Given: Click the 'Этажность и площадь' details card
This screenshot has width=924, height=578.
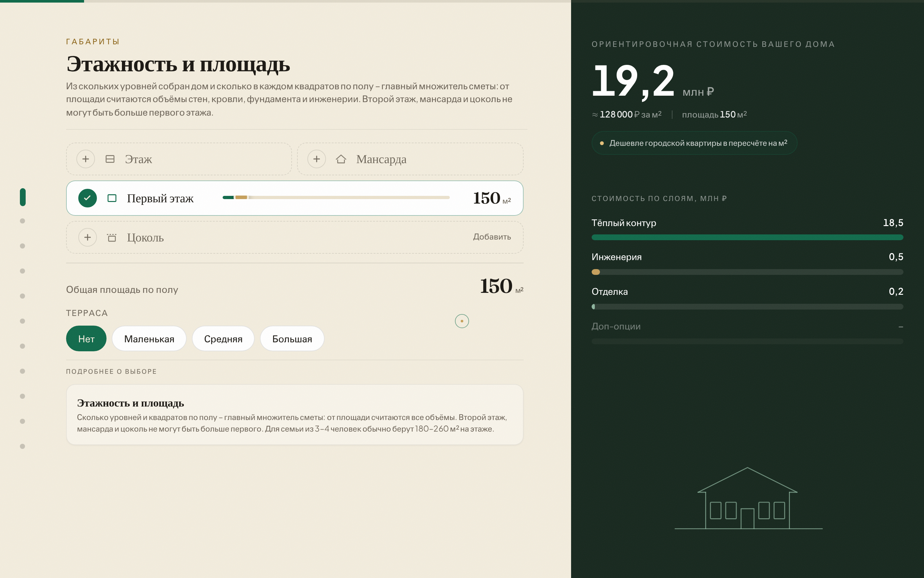Looking at the screenshot, I should coord(295,415).
